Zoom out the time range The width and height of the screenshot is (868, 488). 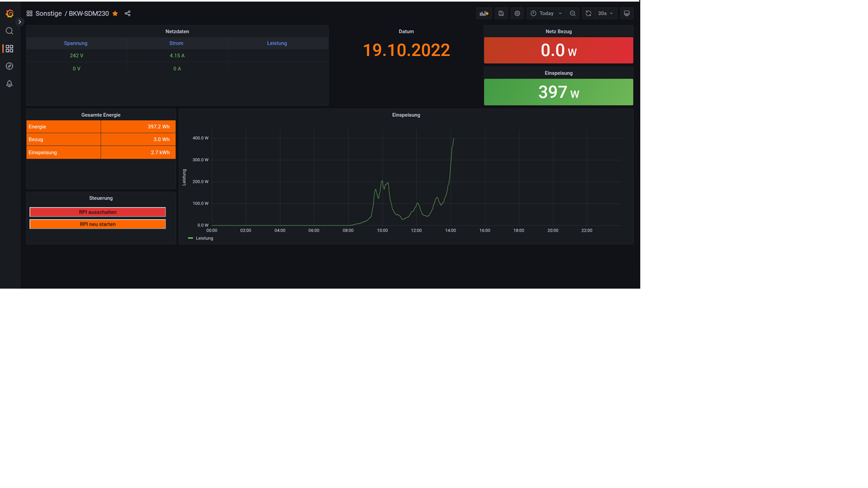click(573, 14)
